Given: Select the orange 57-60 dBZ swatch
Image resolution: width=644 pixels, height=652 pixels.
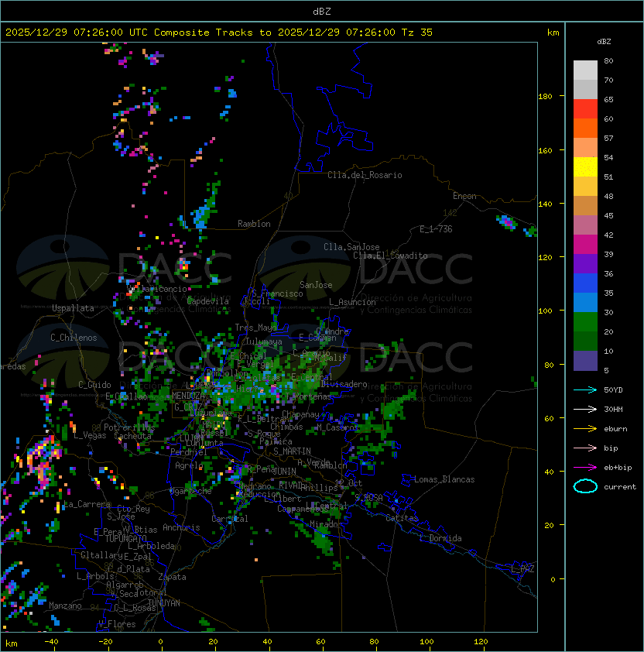Looking at the screenshot, I should coord(585,129).
